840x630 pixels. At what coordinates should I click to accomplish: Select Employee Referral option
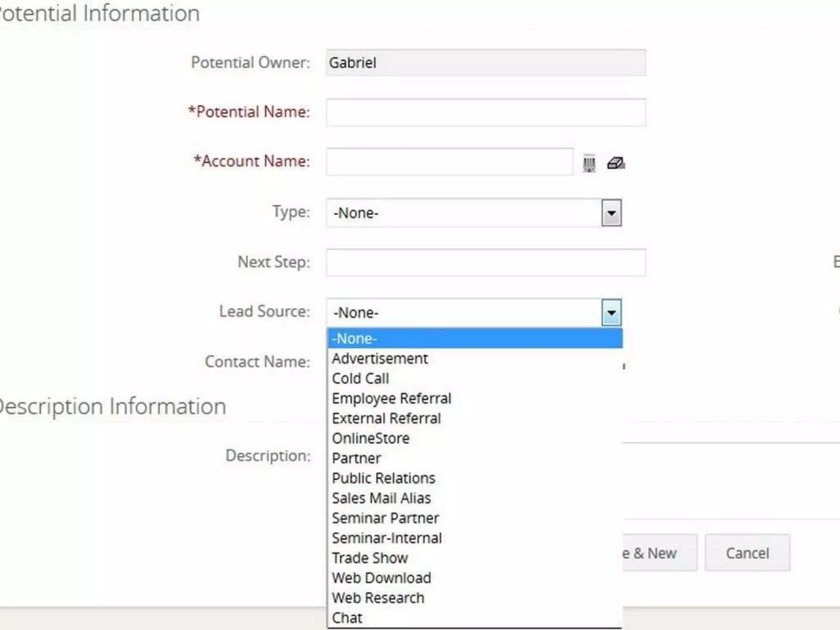391,399
